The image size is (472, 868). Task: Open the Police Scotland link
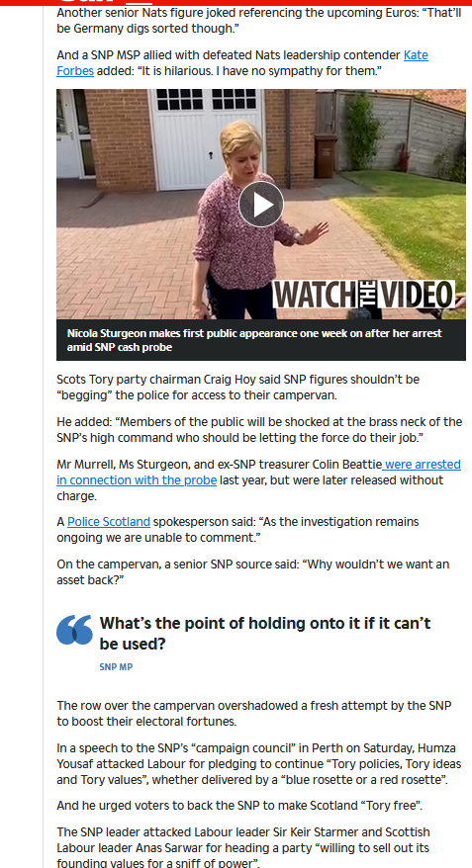coord(109,521)
